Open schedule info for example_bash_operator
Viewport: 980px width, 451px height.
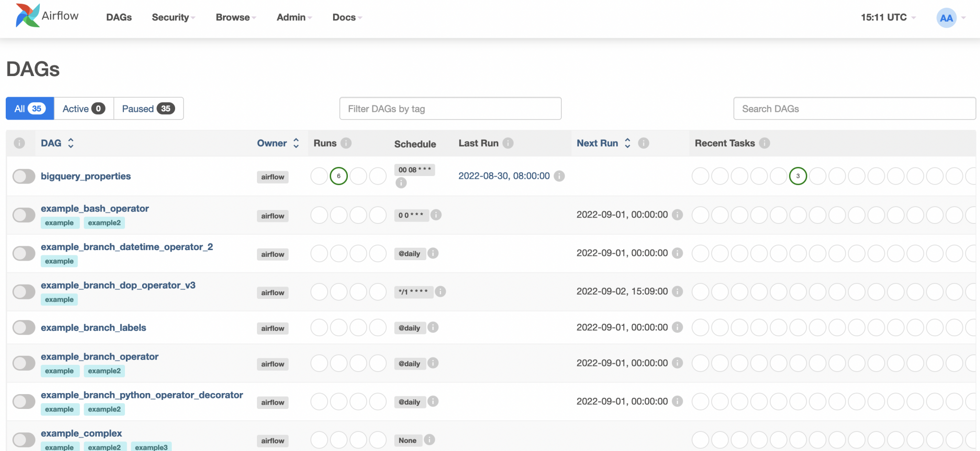pyautogui.click(x=436, y=215)
